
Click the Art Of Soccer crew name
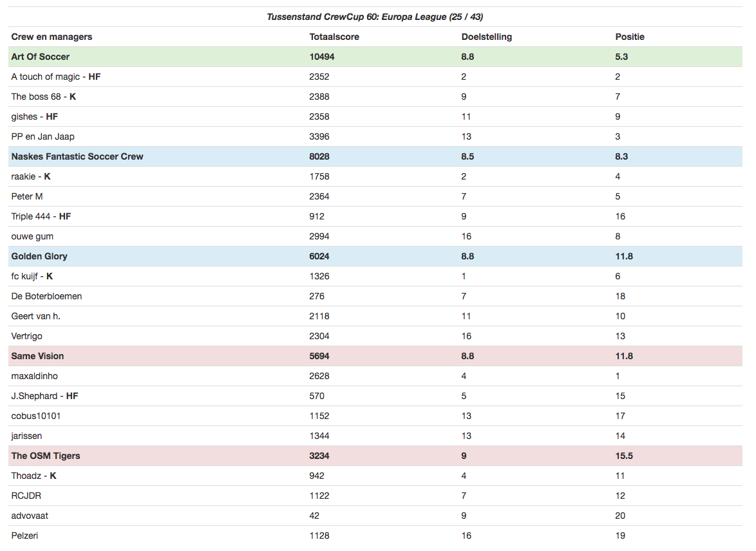pyautogui.click(x=40, y=57)
